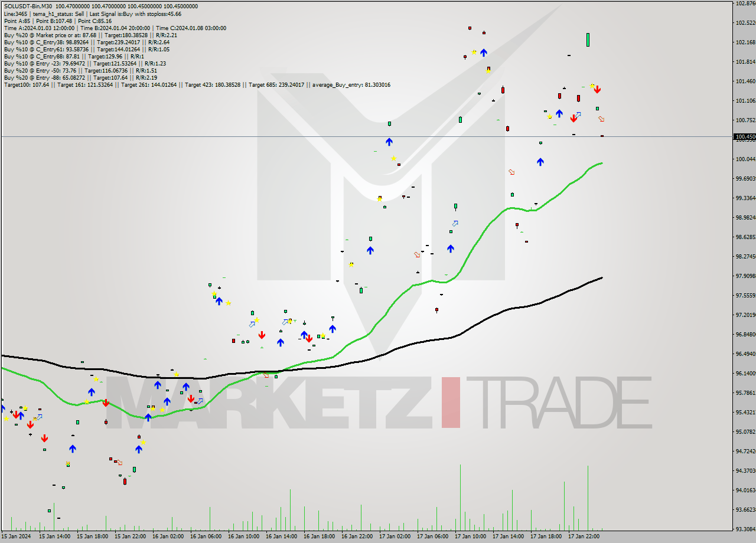Viewport: 756px width, 543px height.
Task: Click the 97.2019 price axis label
Action: (745, 315)
